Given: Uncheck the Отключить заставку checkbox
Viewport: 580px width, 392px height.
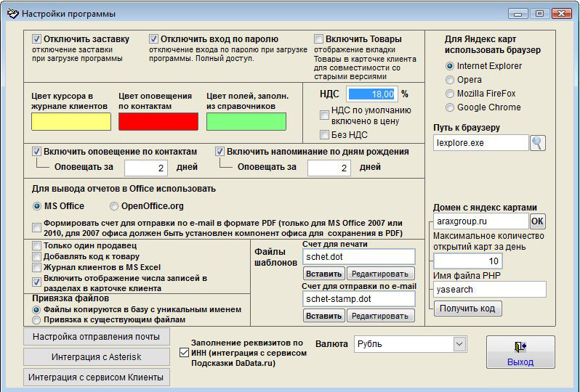Looking at the screenshot, I should point(36,38).
